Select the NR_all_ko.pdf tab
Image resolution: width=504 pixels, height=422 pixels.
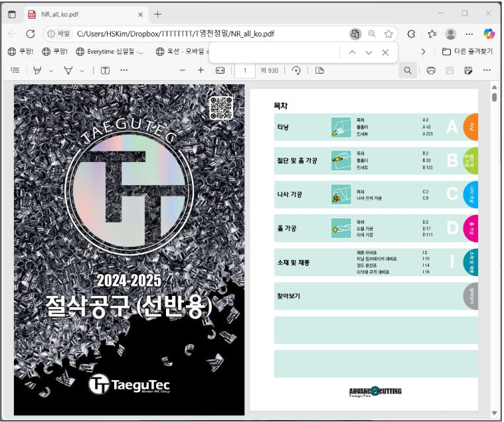tap(86, 15)
